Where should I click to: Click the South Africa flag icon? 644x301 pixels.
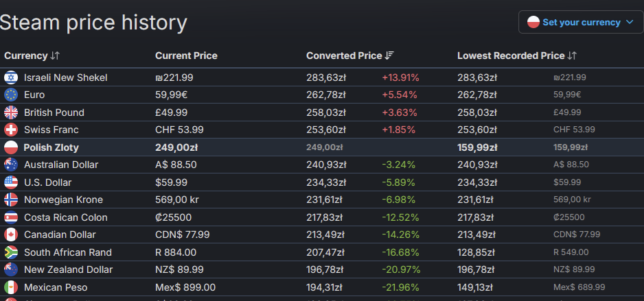[11, 252]
